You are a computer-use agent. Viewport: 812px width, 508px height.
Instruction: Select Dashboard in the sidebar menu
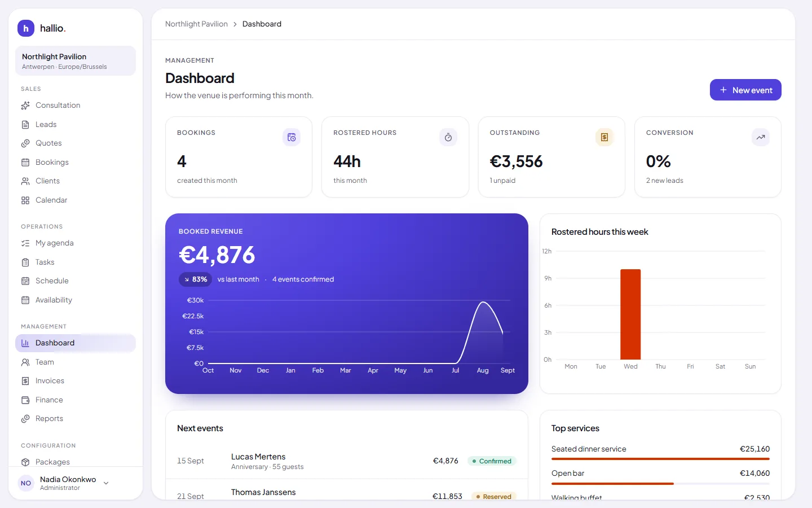tap(76, 343)
